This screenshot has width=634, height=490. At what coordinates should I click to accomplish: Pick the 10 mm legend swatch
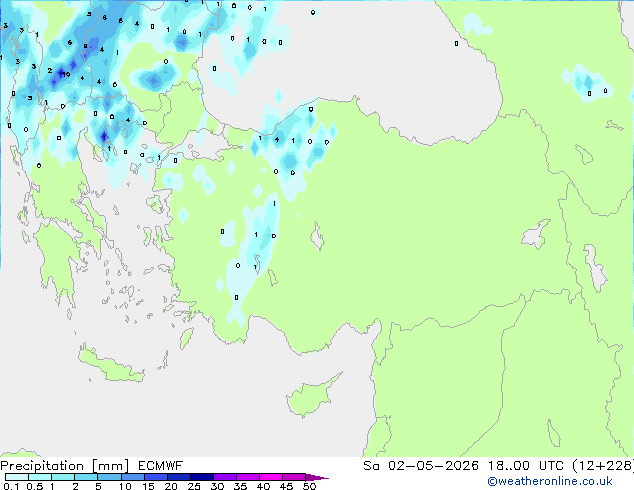pyautogui.click(x=133, y=477)
